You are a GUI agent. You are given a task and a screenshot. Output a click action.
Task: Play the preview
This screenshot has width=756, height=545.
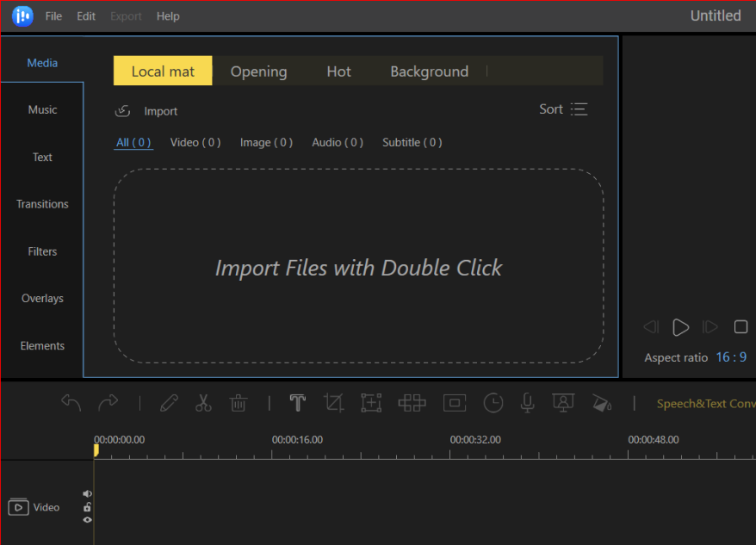[x=681, y=327]
